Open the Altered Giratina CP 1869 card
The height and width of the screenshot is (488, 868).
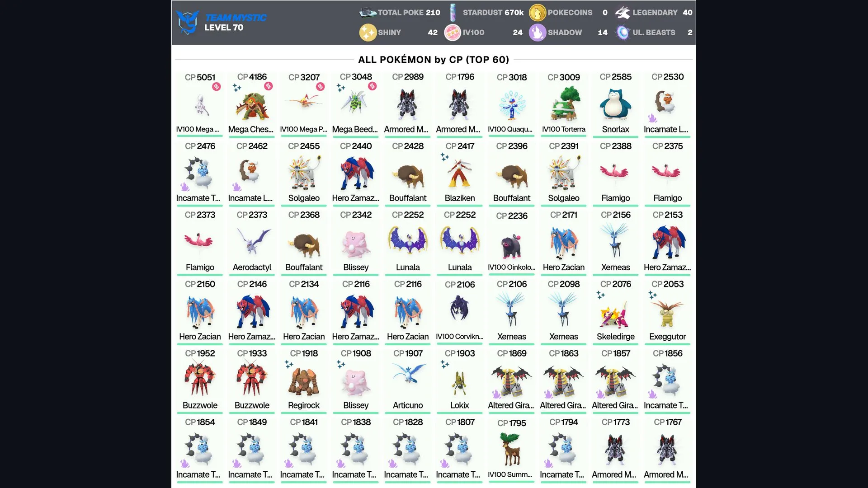511,380
